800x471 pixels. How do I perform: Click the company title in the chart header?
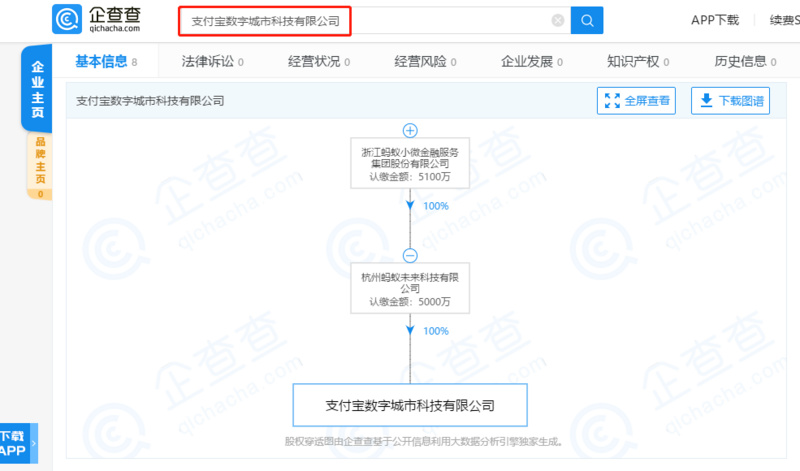[150, 101]
